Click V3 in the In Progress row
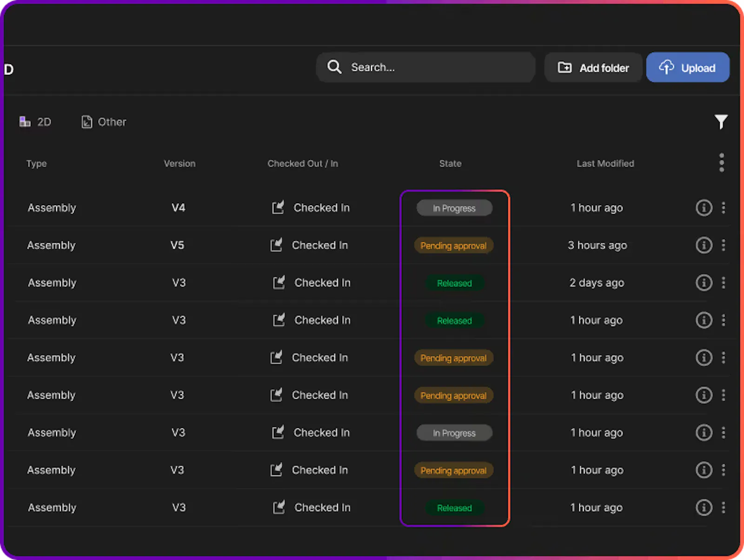744x560 pixels. coord(179,433)
